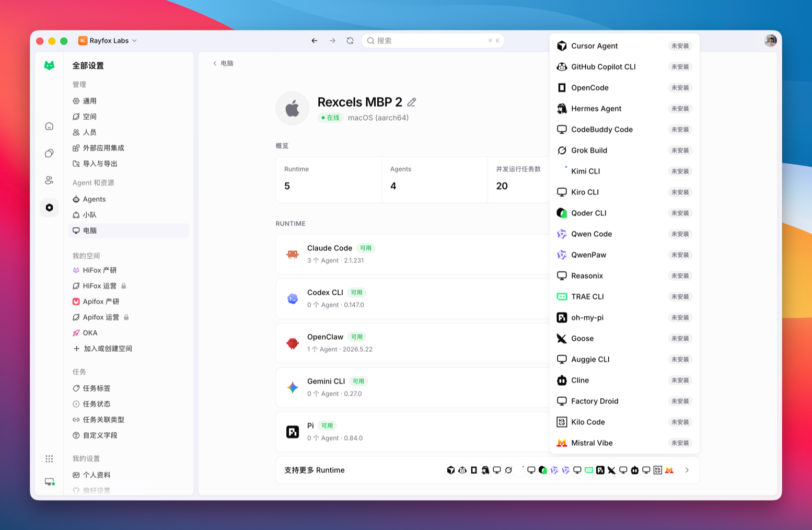812x530 pixels.
Task: Open the HiFox 产研 space
Action: point(129,270)
